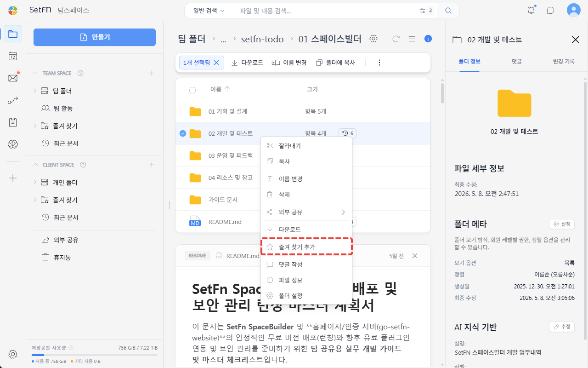The width and height of the screenshot is (588, 368).
Task: Choose 폴더 설정 in context menu
Action: pyautogui.click(x=306, y=295)
